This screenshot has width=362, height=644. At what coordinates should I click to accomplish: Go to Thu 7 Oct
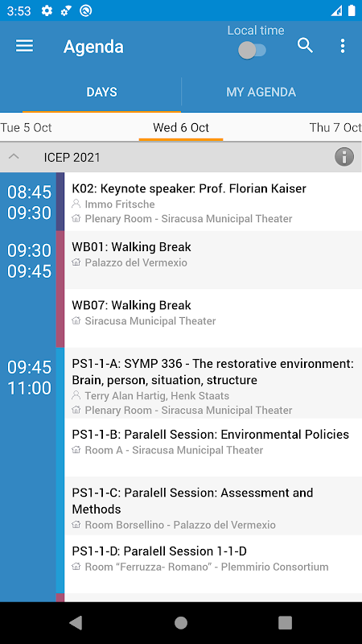coord(335,128)
